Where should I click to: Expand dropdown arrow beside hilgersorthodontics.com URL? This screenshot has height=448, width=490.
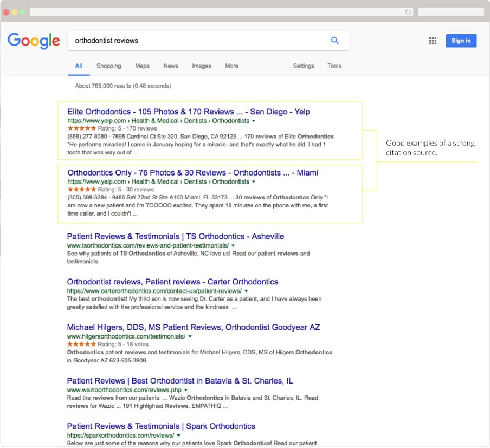click(x=190, y=337)
